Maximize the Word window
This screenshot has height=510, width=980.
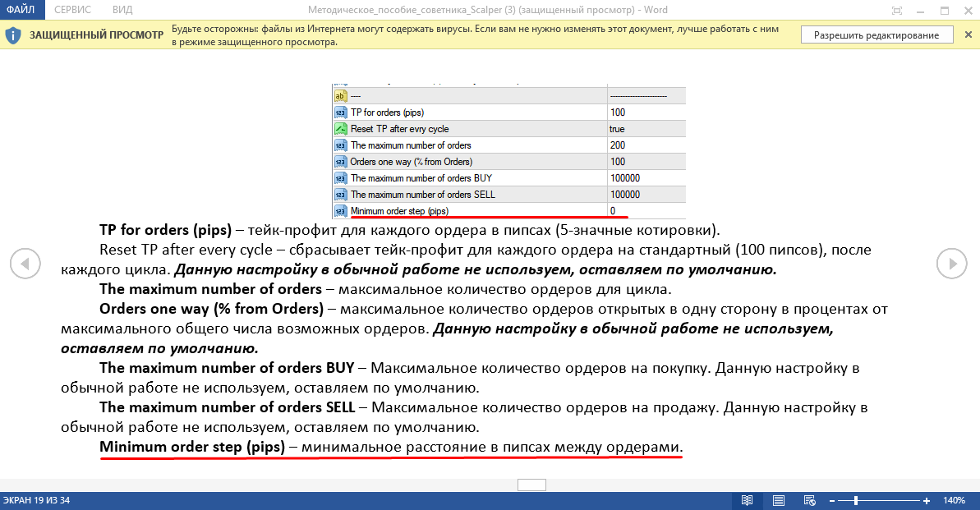click(945, 11)
